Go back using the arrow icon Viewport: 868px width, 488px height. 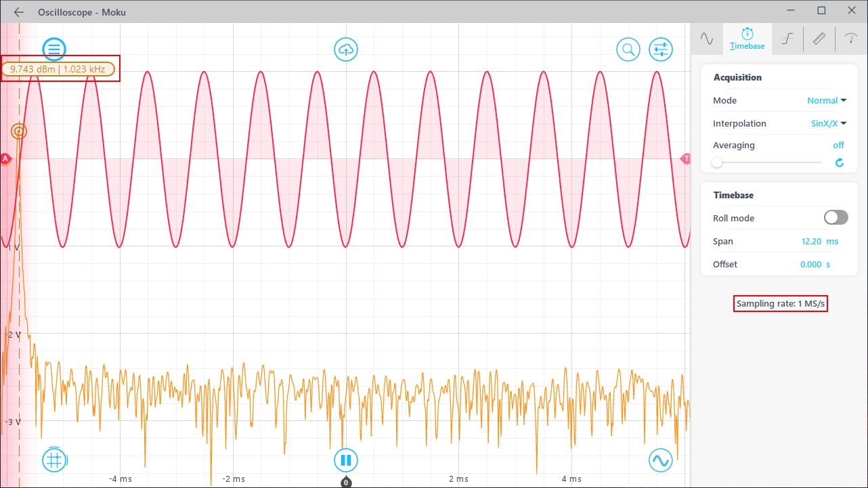click(x=19, y=12)
